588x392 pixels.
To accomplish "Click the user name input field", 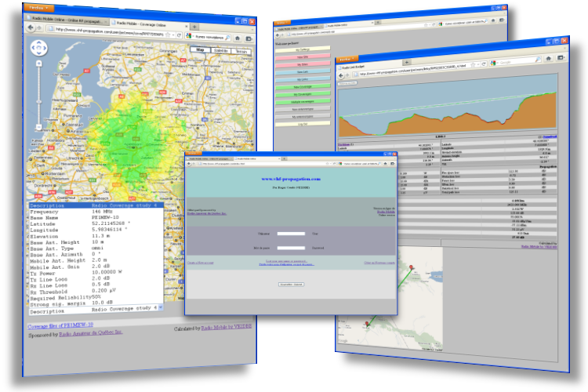I will (x=291, y=234).
